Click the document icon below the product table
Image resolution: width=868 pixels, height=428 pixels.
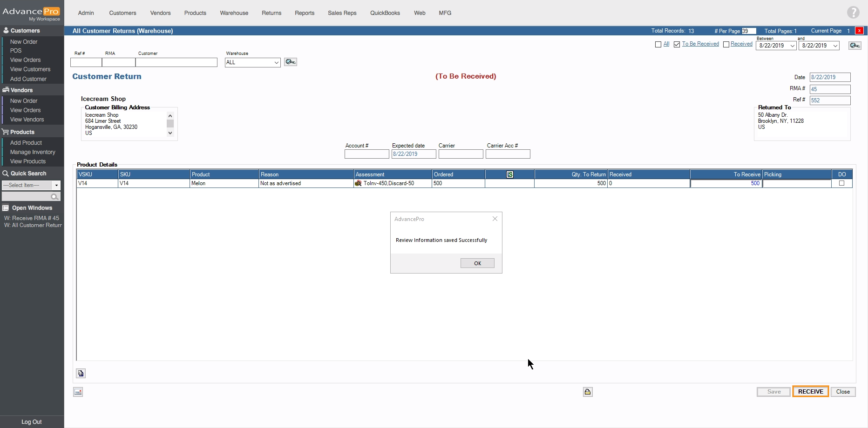pos(81,373)
